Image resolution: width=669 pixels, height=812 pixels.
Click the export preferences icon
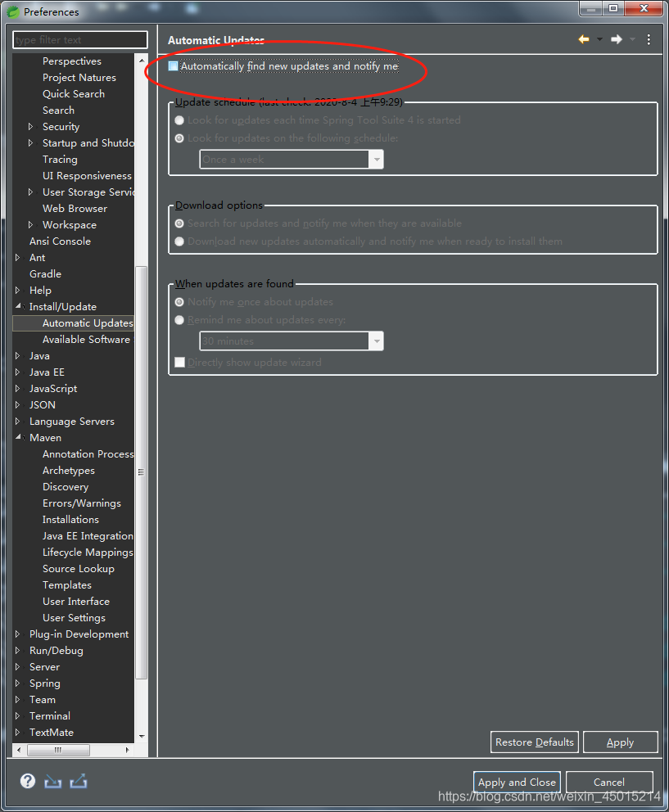(x=79, y=781)
